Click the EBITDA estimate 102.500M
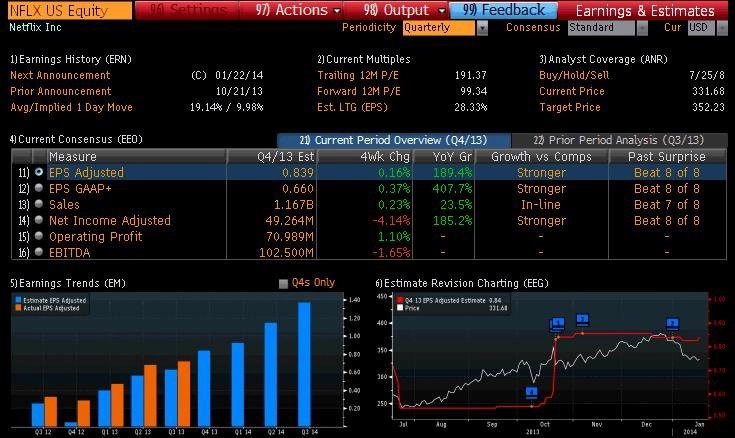735x438 pixels. pos(286,252)
